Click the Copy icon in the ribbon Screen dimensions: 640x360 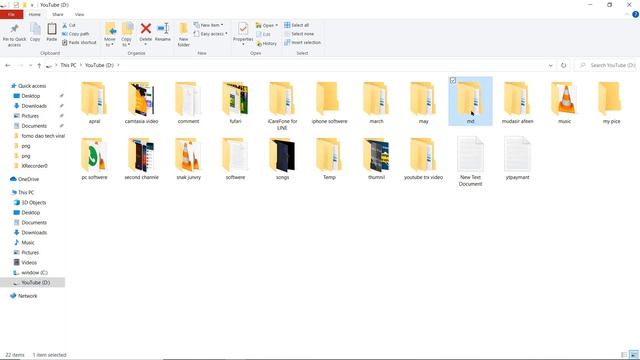pos(35,29)
